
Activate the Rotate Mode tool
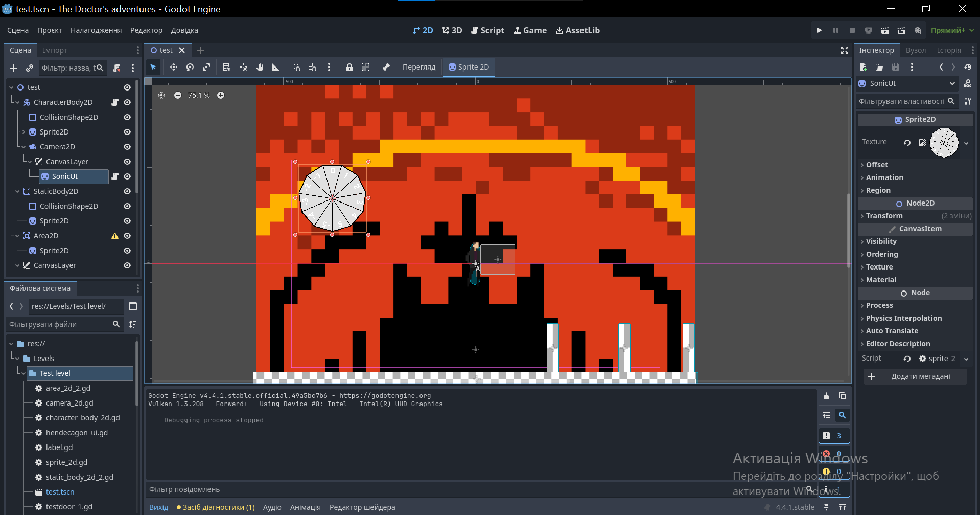(x=190, y=67)
